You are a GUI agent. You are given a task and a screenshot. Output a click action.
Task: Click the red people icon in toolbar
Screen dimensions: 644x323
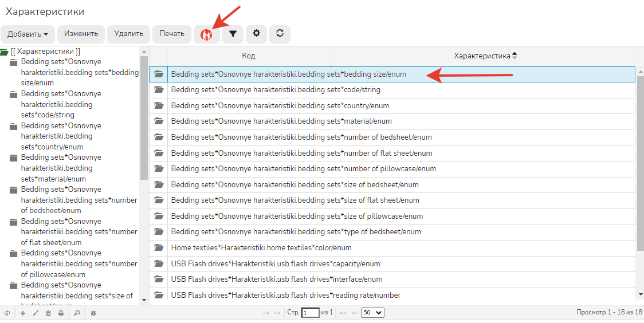(206, 34)
